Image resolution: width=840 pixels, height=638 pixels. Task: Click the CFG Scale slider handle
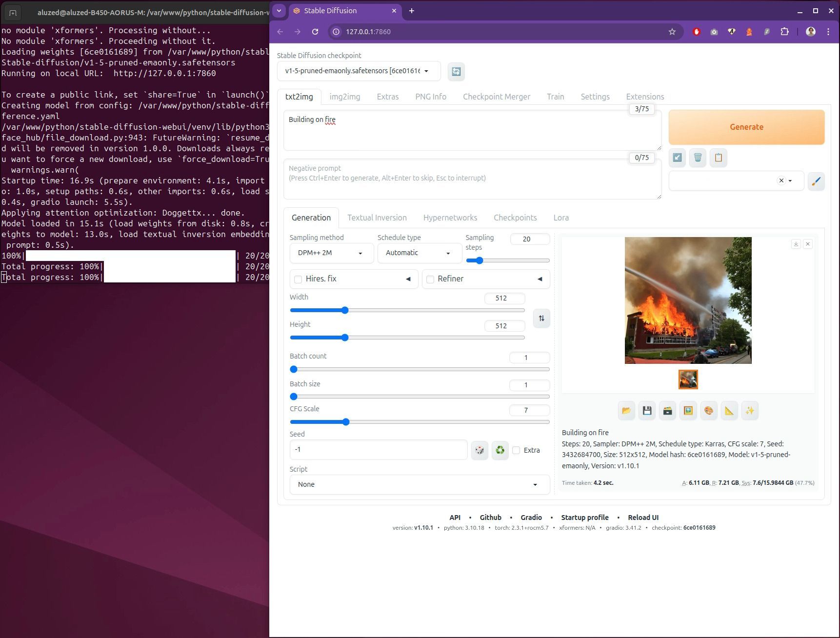coord(346,422)
